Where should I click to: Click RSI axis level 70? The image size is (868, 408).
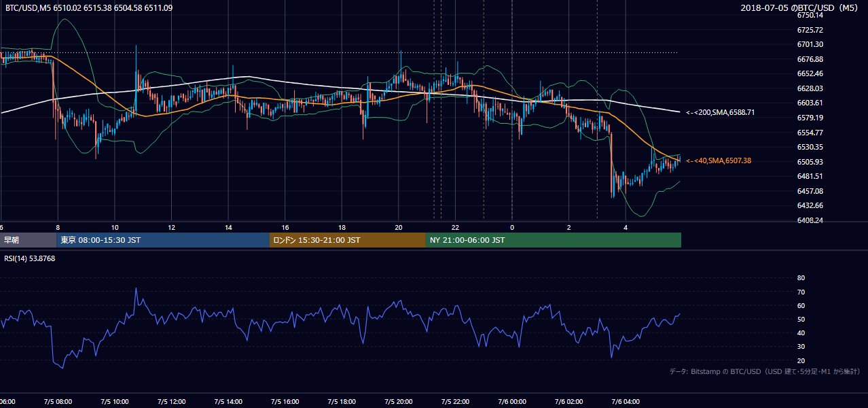[x=801, y=292]
